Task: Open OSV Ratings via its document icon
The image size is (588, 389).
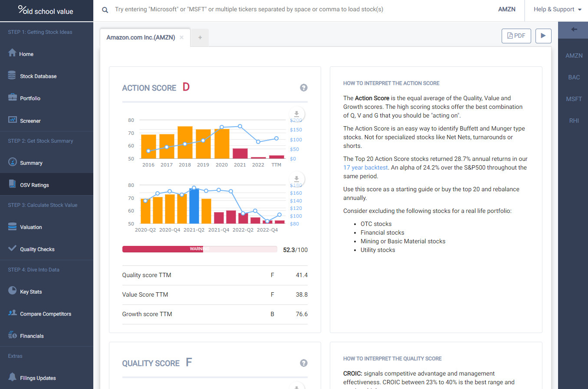Action: [12, 184]
